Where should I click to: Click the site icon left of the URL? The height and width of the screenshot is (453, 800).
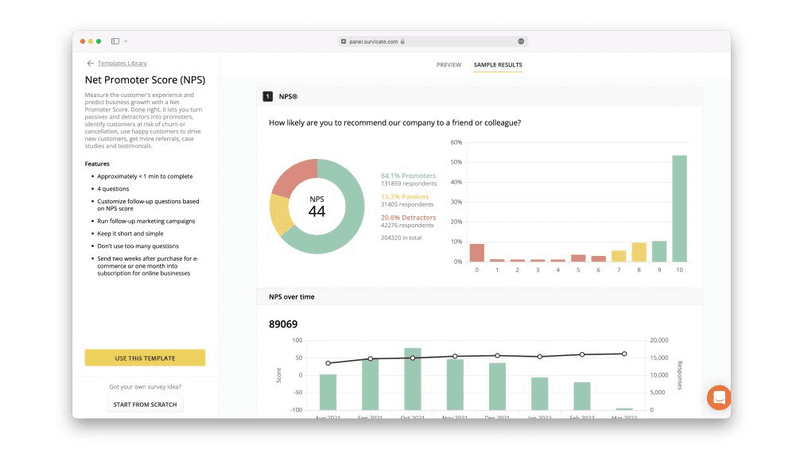[x=344, y=41]
